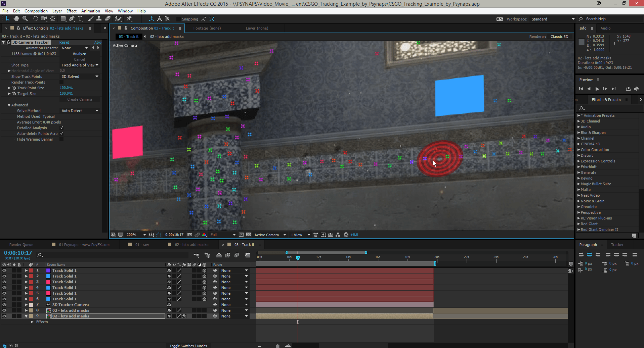The height and width of the screenshot is (348, 644).
Task: Toggle region of interest icon
Action: tap(241, 235)
